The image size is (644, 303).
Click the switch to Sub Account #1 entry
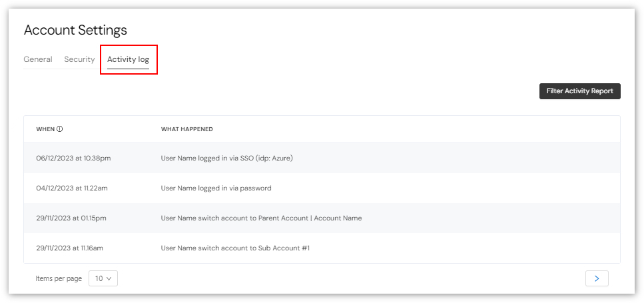point(235,248)
